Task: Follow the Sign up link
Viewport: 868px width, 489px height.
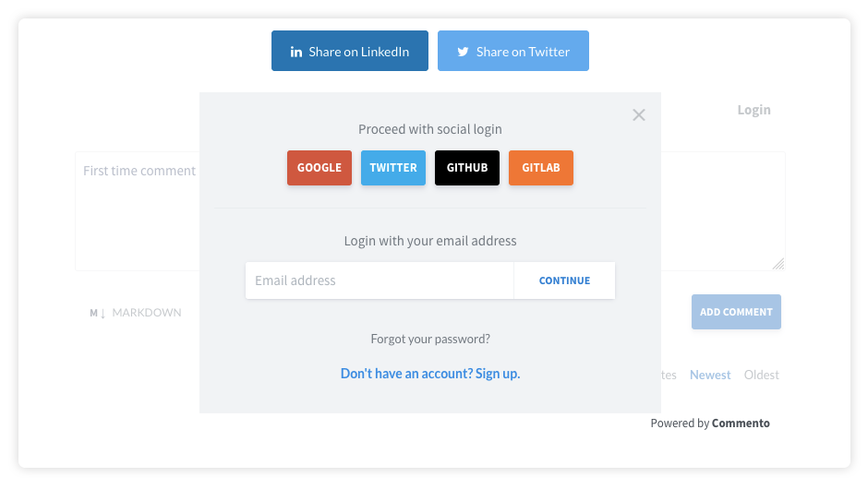Action: click(430, 374)
